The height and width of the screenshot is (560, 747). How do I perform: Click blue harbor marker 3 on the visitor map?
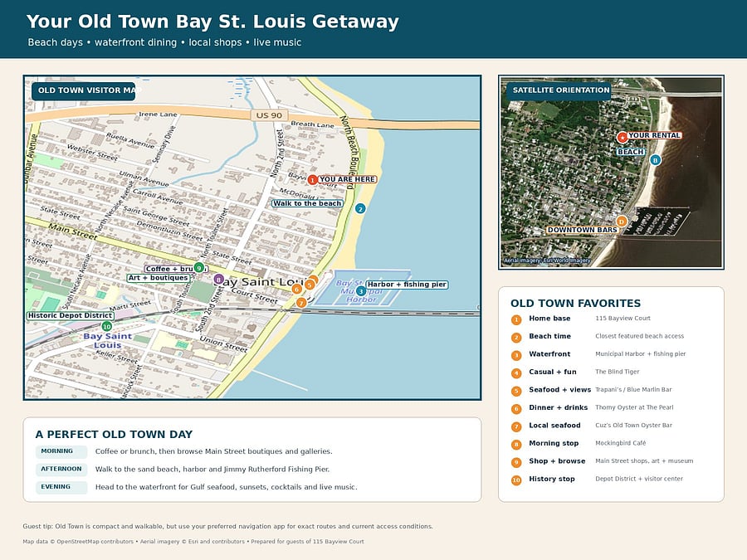pyautogui.click(x=361, y=291)
